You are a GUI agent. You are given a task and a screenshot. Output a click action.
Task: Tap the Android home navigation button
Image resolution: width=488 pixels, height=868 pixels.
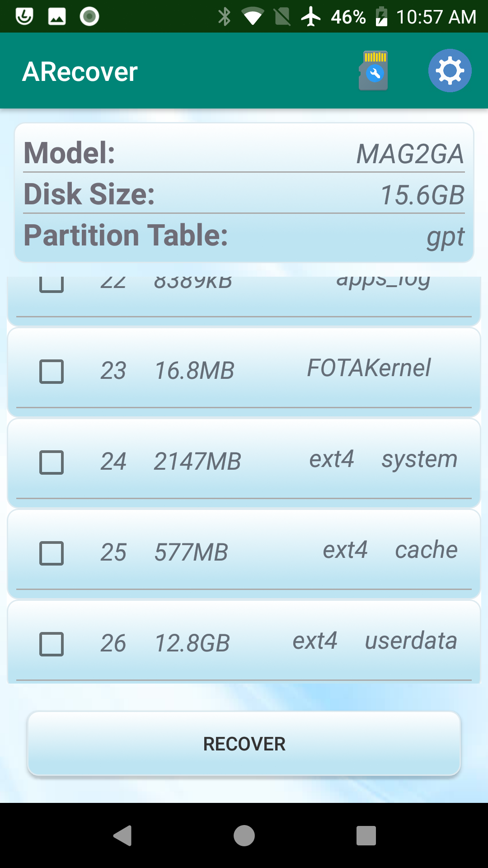tap(244, 835)
